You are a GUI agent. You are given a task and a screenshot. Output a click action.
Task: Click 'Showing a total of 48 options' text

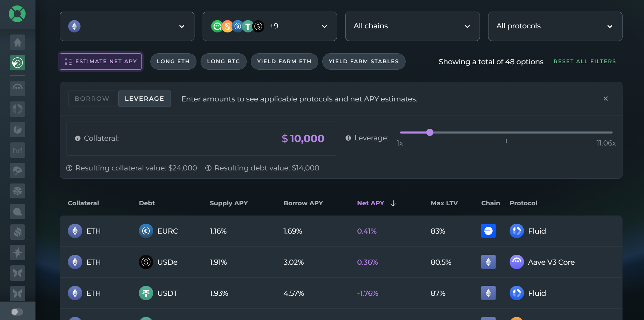(x=491, y=62)
